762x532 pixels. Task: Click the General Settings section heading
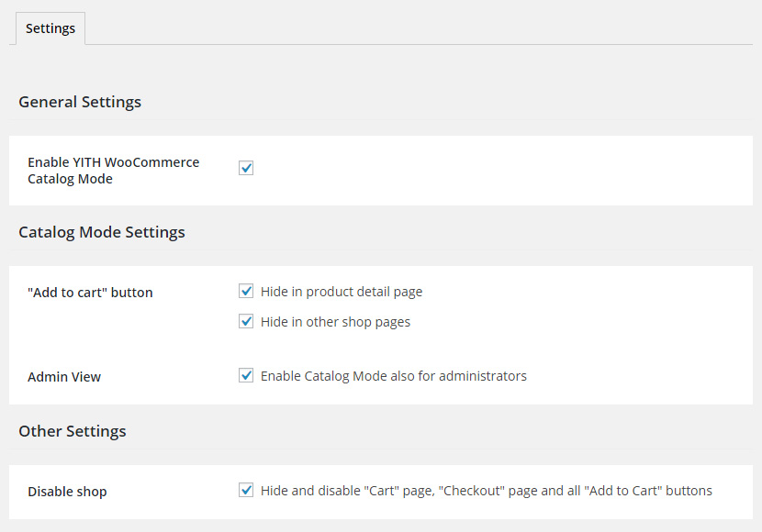point(80,102)
